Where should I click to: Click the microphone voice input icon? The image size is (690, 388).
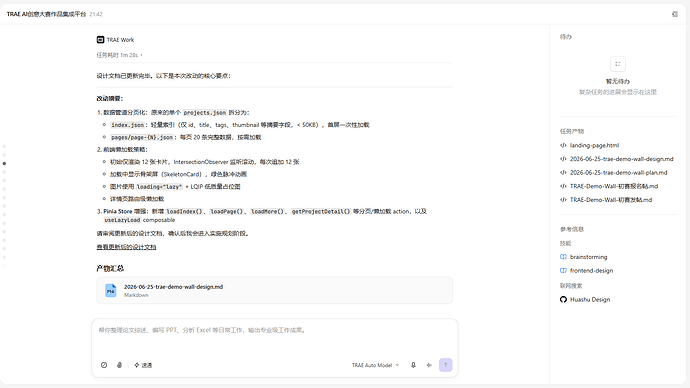(413, 365)
